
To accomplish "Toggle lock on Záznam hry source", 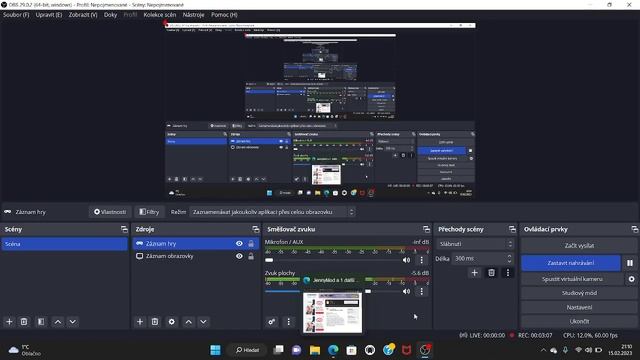I will 251,244.
